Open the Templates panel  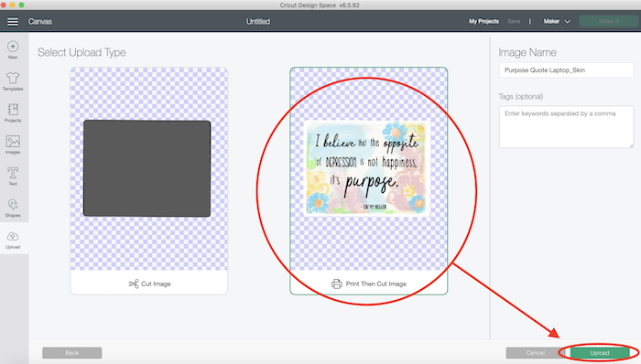click(13, 81)
